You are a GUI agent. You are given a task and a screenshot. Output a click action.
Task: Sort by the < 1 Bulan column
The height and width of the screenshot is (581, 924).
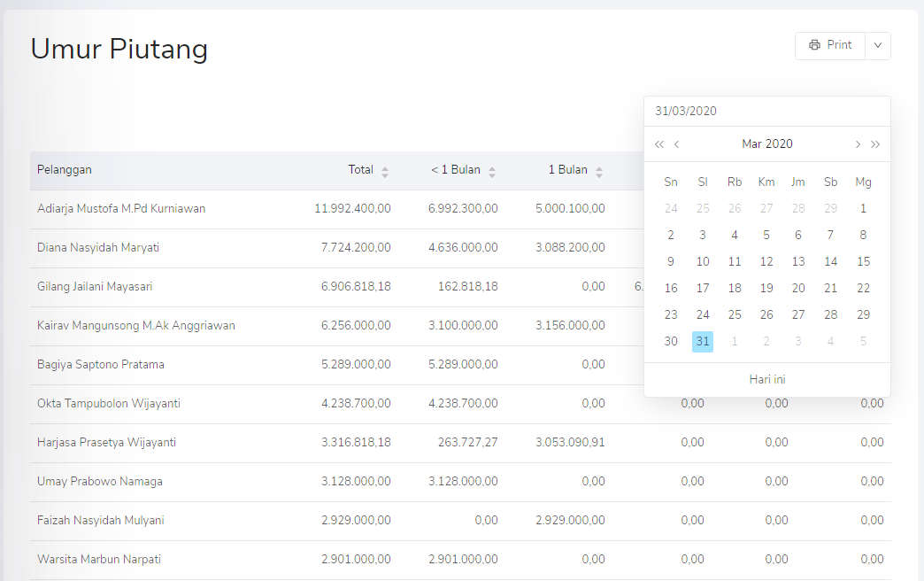(x=491, y=171)
